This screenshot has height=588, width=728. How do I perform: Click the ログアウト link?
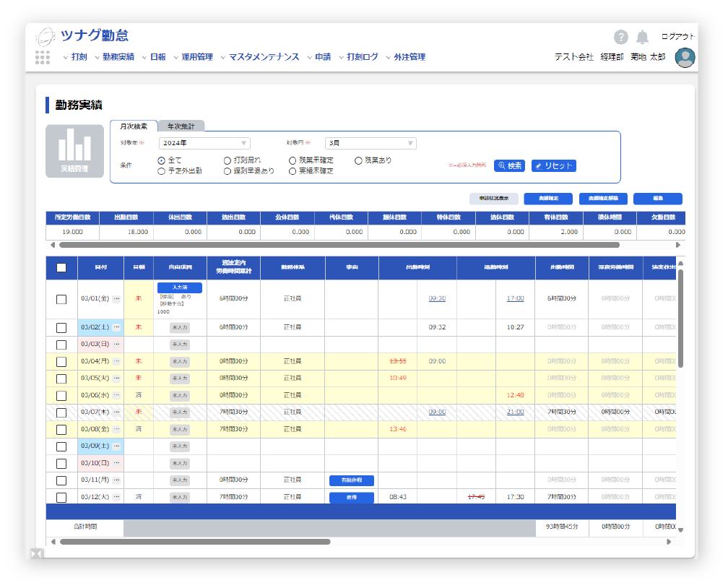tap(677, 36)
